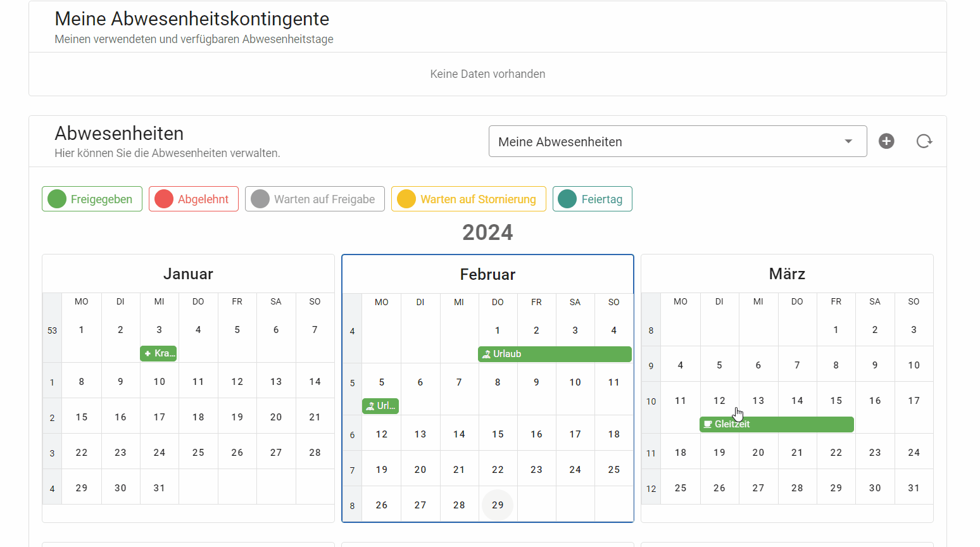Image resolution: width=980 pixels, height=547 pixels.
Task: Click the 2024 year heading
Action: coord(487,232)
